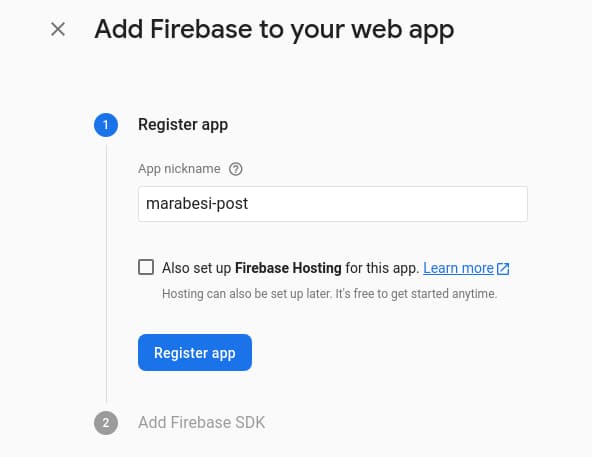592x457 pixels.
Task: Click the vertical stepper connector line
Action: [x=106, y=274]
